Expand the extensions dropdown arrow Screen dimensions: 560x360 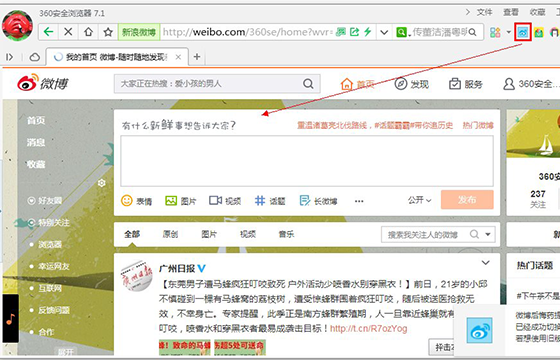pos(508,32)
